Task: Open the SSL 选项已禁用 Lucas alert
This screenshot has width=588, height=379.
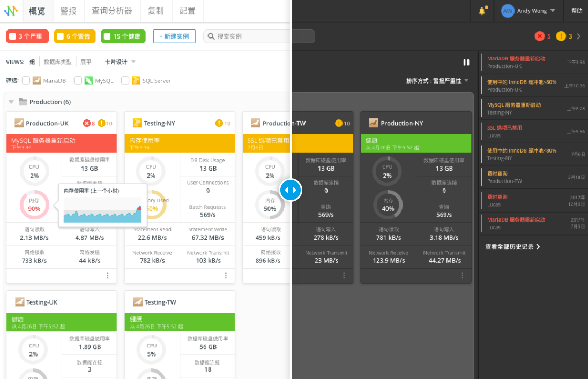Action: click(535, 132)
